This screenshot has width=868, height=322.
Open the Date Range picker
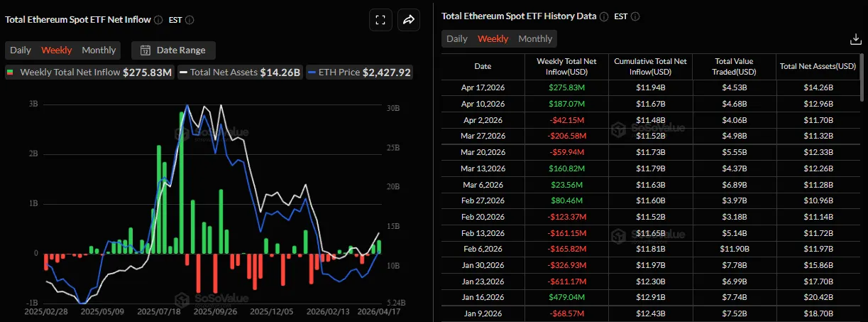tap(173, 50)
